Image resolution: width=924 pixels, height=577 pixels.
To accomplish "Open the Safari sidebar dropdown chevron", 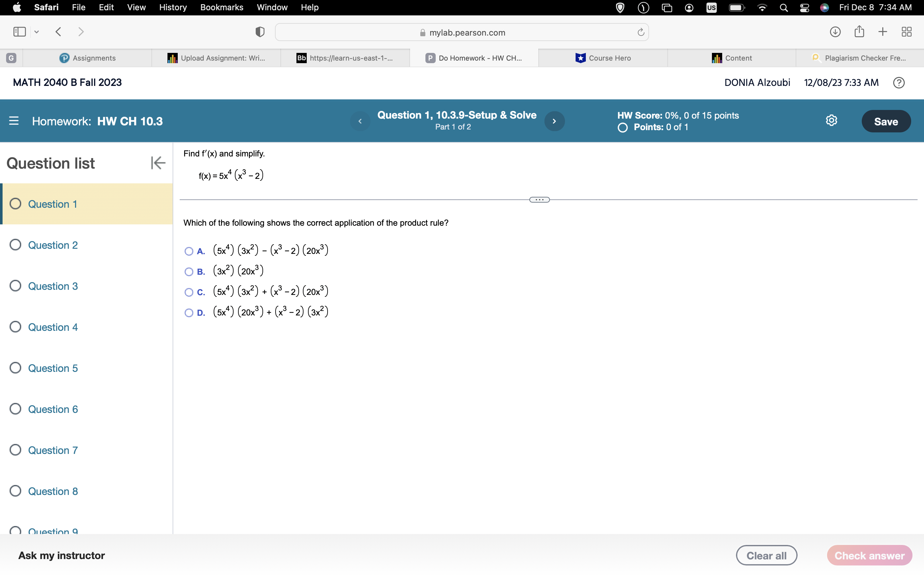I will click(x=36, y=32).
